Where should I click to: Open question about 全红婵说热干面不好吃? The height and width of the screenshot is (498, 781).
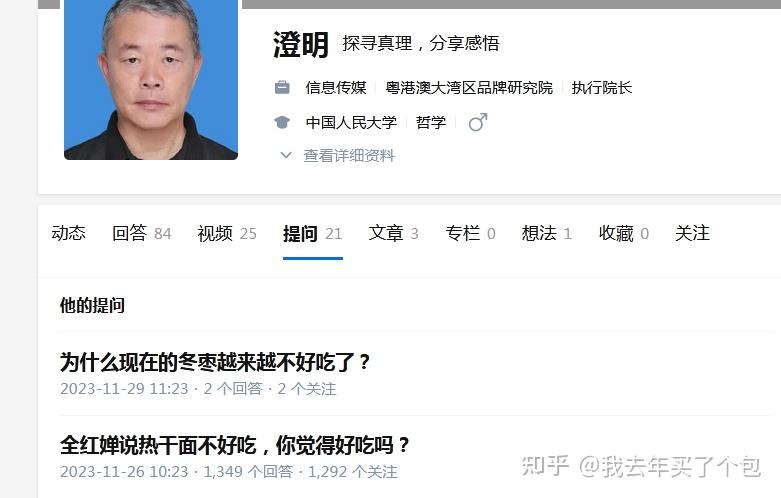coord(235,445)
